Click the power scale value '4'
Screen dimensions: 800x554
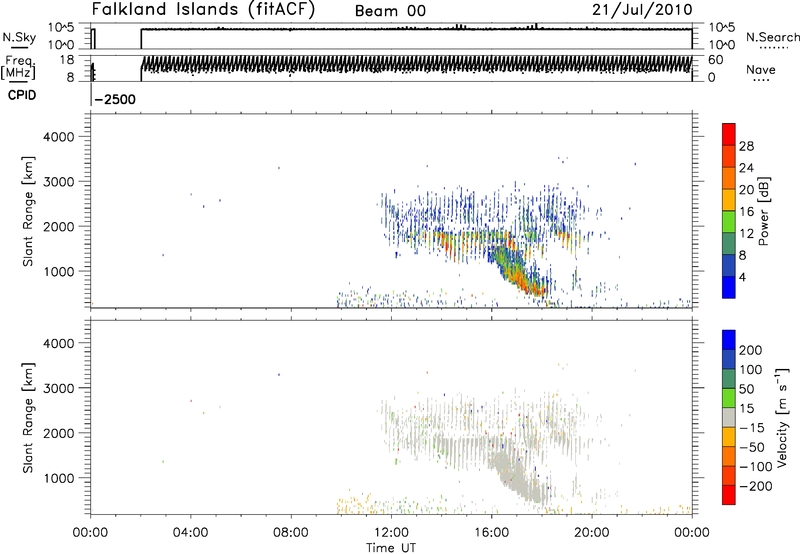click(x=742, y=277)
